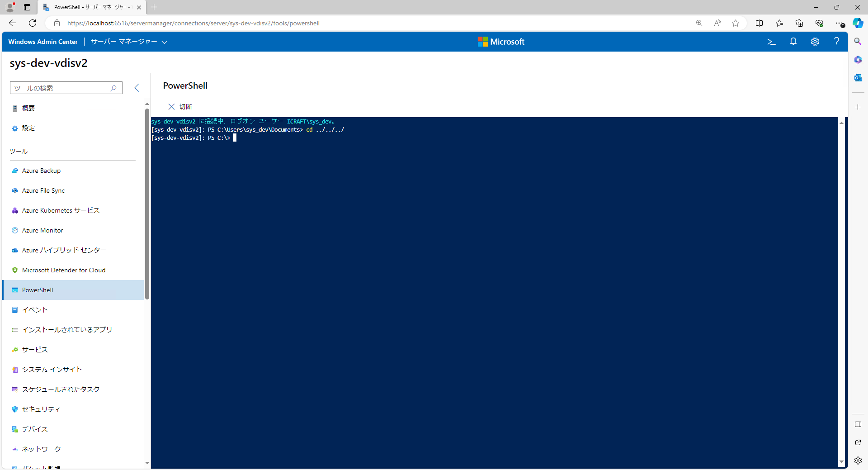Click the read aloud icon

tap(717, 23)
